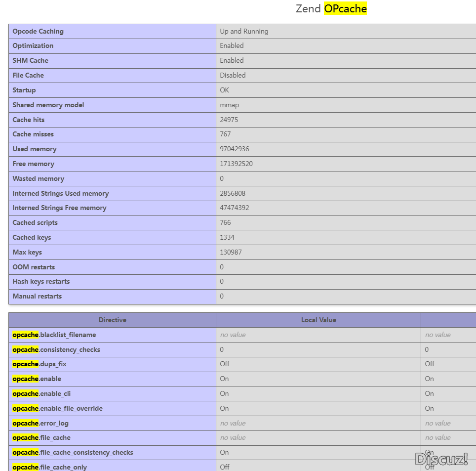Click the "Up and Running" status value
Viewport: 476px width, 471px height.
[244, 31]
